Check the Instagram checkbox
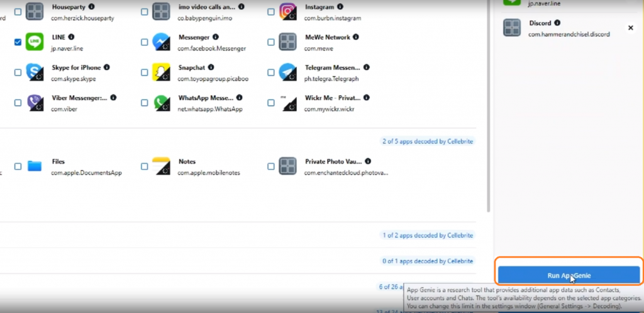644x313 pixels. [270, 12]
